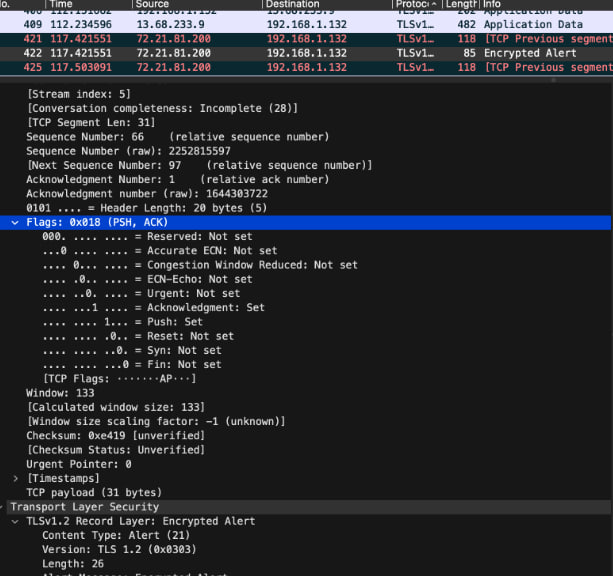
Task: Select TCP payload (31 bytes) line
Action: [x=94, y=493]
